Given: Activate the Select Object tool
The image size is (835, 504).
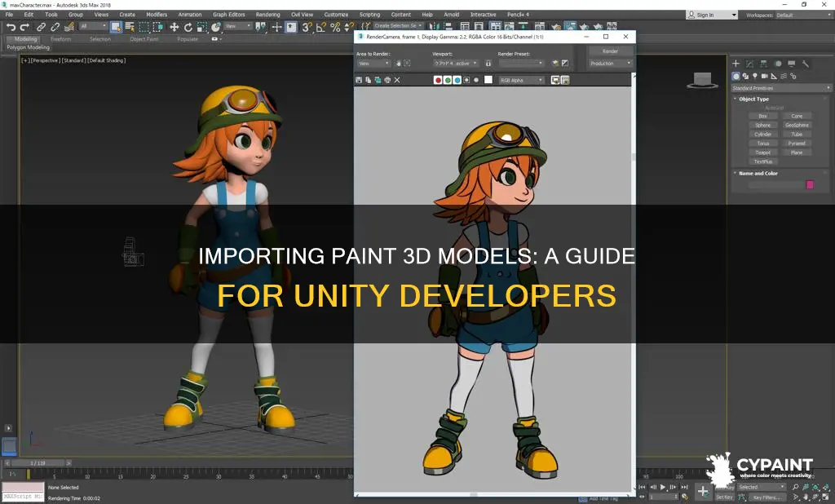Looking at the screenshot, I should 116,27.
